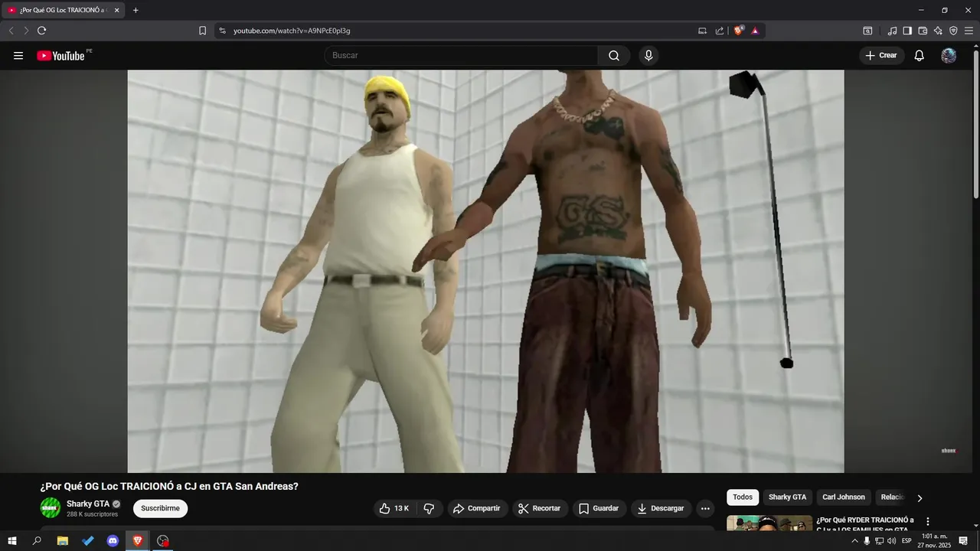980x551 pixels.
Task: Go back in browser history
Action: click(x=11, y=31)
